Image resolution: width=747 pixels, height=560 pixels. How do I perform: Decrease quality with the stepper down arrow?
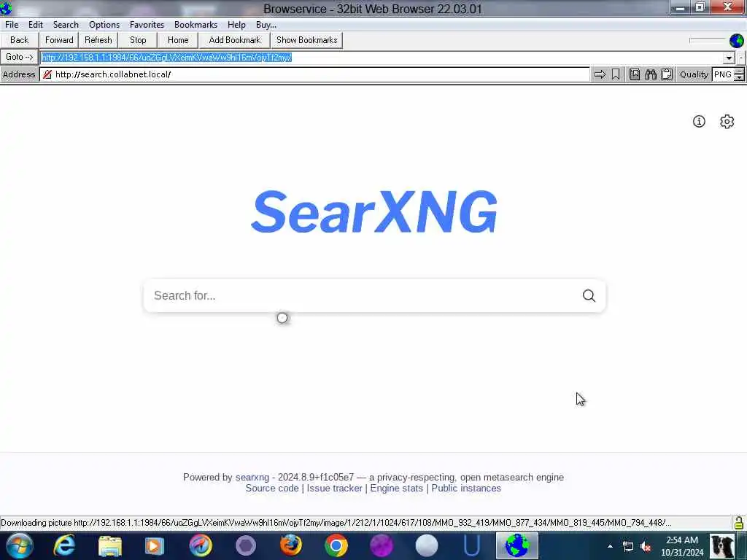point(739,77)
